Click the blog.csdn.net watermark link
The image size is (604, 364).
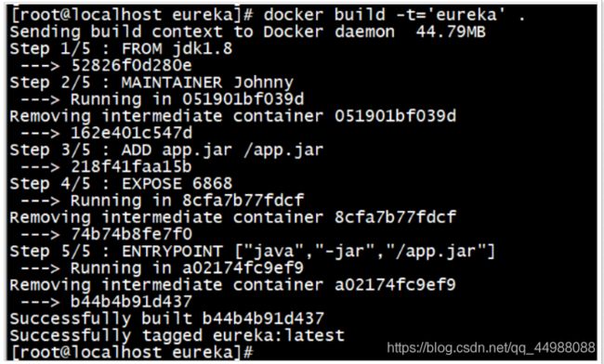[x=492, y=348]
